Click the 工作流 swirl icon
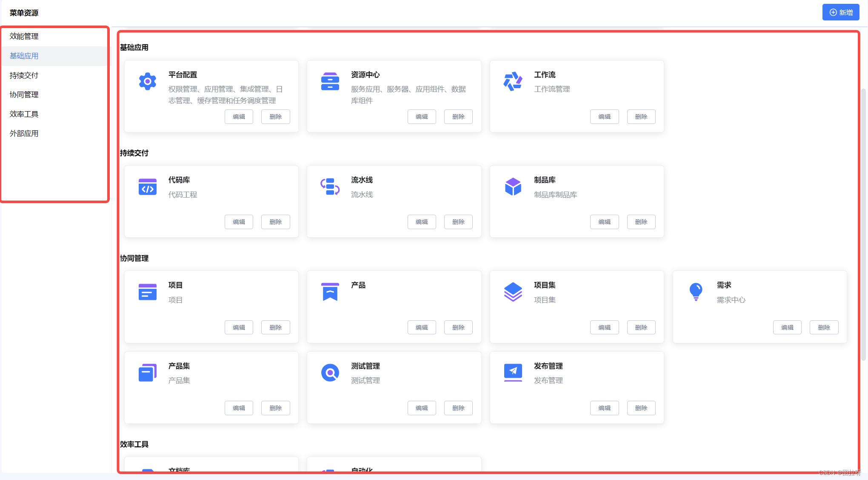 tap(513, 81)
